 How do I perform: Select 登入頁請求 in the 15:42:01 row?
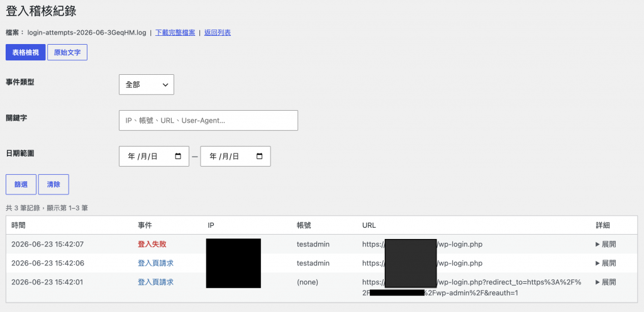(x=156, y=282)
